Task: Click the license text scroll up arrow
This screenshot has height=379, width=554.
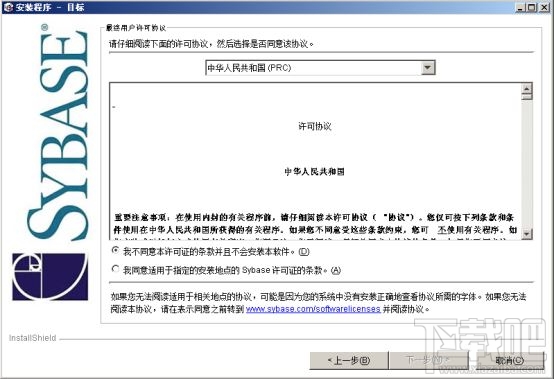Action: pos(526,88)
